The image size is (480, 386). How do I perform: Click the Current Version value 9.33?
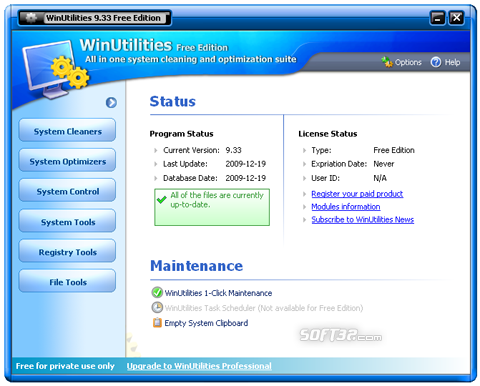pos(233,150)
